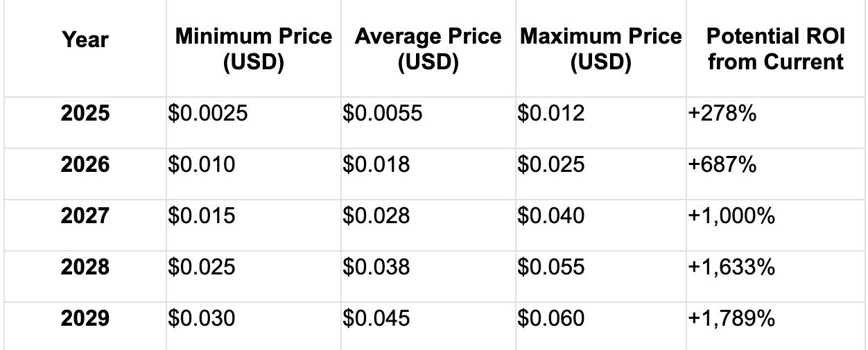Select the $0.038 average price cell
This screenshot has width=868, height=350.
tap(376, 268)
